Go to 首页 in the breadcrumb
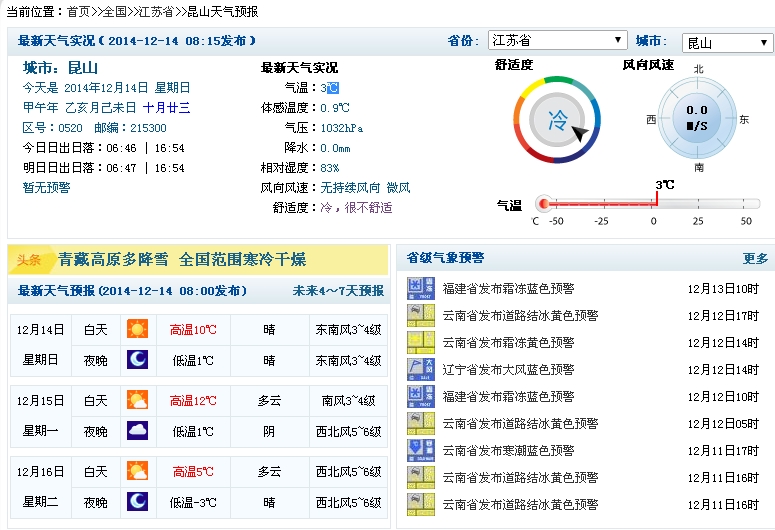775x530 pixels. click(78, 12)
